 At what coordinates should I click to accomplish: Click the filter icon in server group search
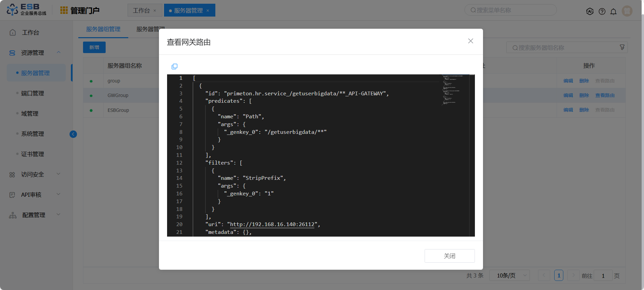pyautogui.click(x=622, y=48)
